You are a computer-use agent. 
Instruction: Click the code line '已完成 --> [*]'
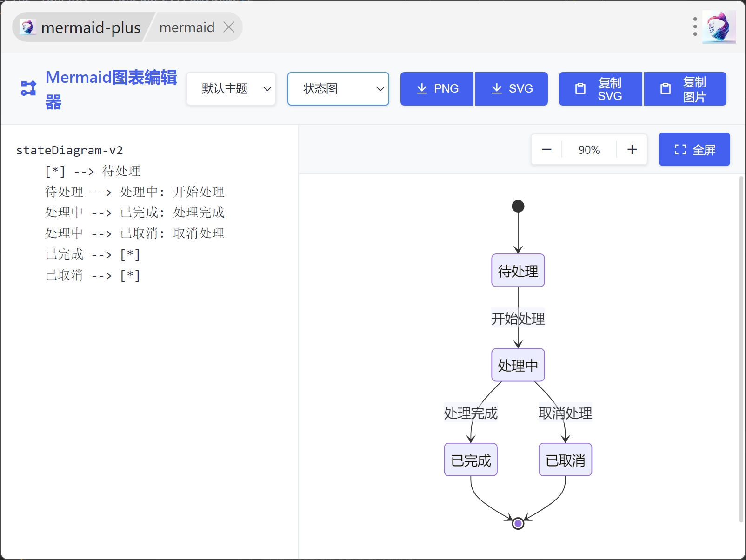pos(93,254)
